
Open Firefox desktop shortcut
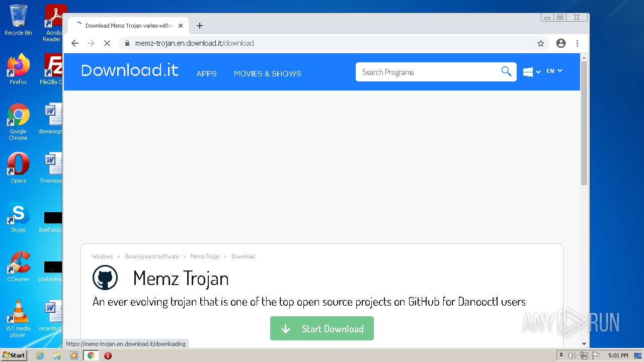click(x=18, y=69)
